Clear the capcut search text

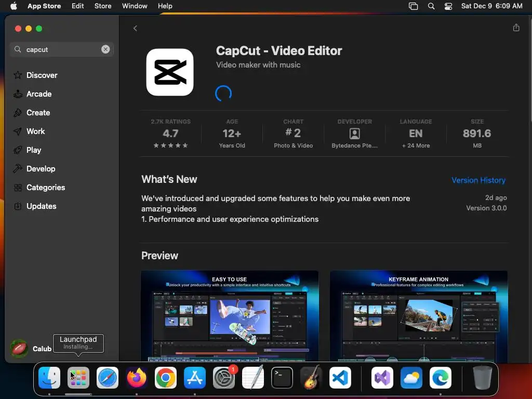(x=105, y=49)
